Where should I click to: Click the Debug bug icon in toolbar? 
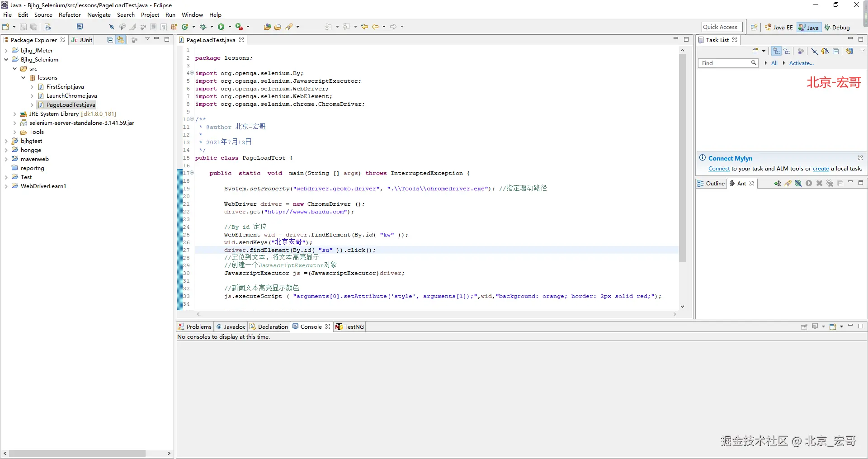click(203, 27)
